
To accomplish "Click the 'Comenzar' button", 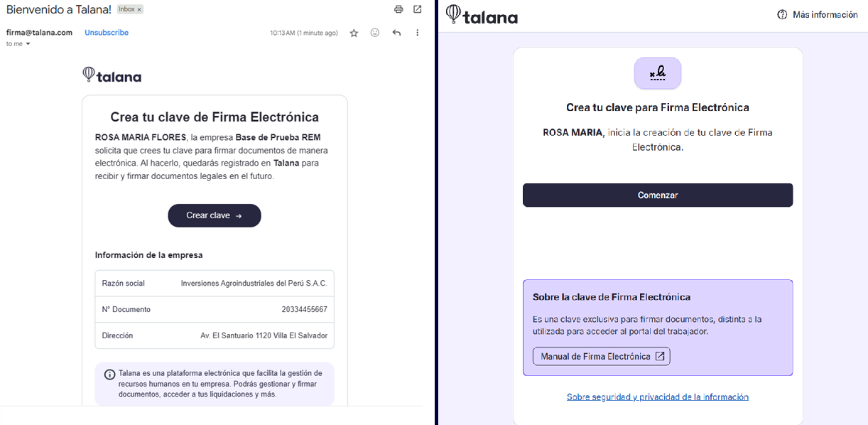I will 658,195.
